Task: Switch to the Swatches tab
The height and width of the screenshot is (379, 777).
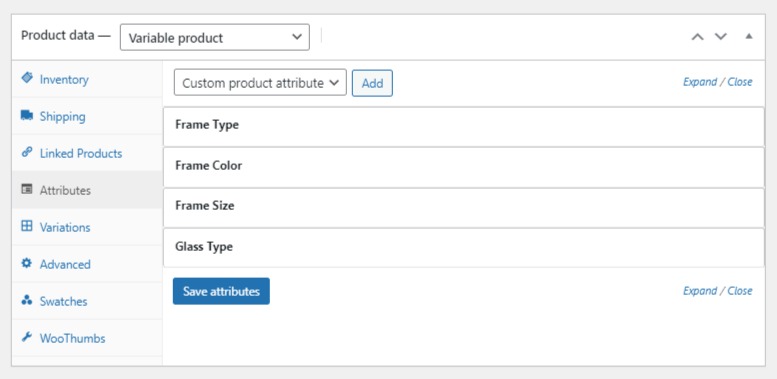Action: point(87,301)
